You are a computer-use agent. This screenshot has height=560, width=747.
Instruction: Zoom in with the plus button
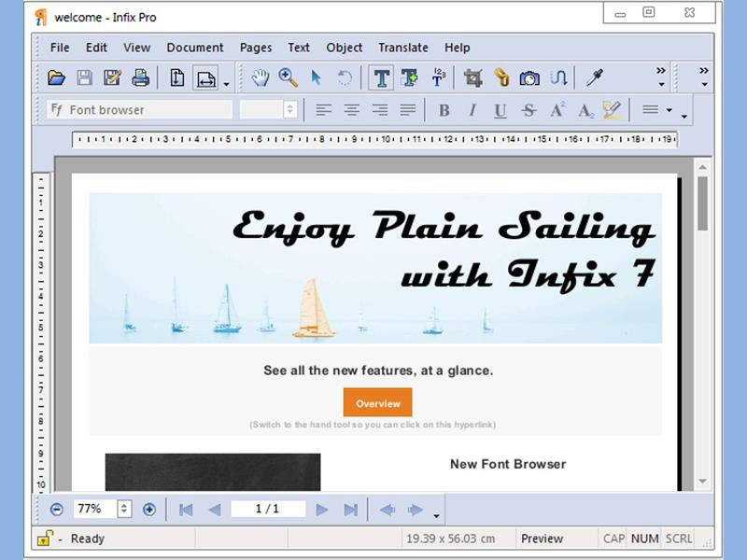149,510
